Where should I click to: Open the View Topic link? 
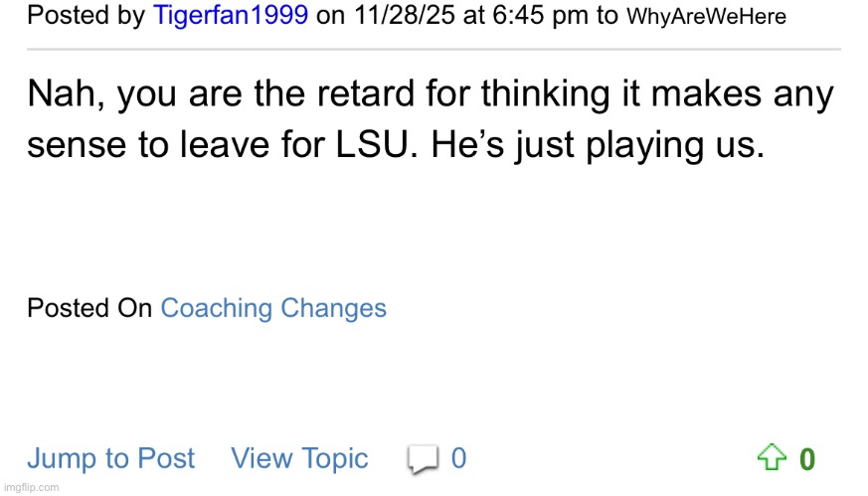(299, 458)
